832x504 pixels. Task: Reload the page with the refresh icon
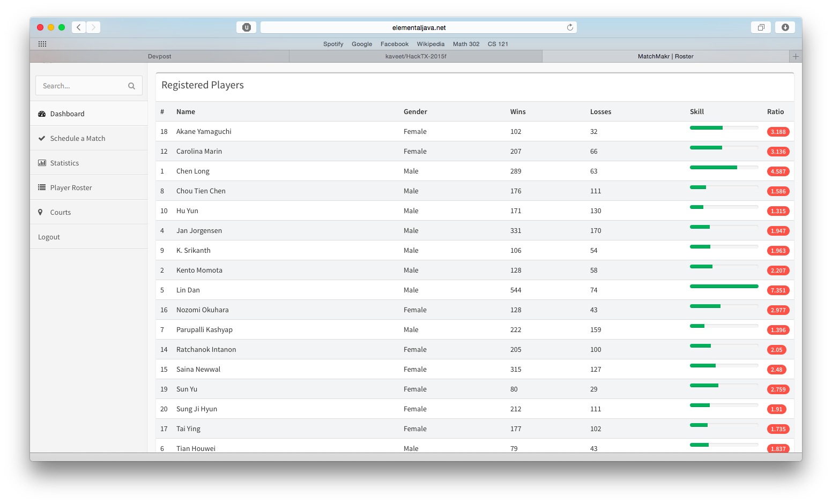(570, 27)
